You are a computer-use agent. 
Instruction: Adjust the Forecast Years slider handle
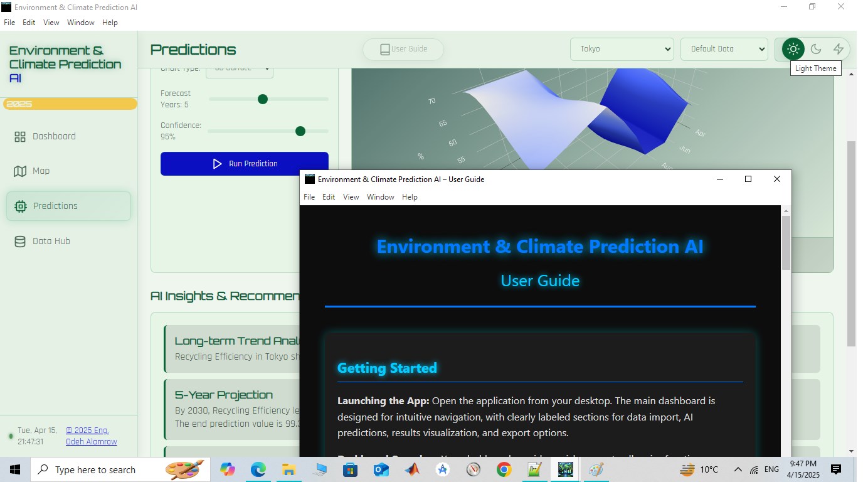coord(263,99)
